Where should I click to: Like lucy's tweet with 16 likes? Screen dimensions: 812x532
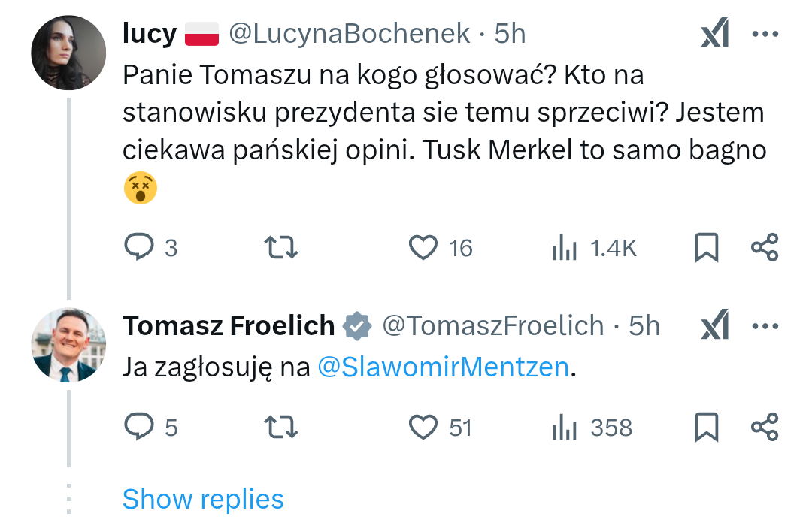click(423, 248)
